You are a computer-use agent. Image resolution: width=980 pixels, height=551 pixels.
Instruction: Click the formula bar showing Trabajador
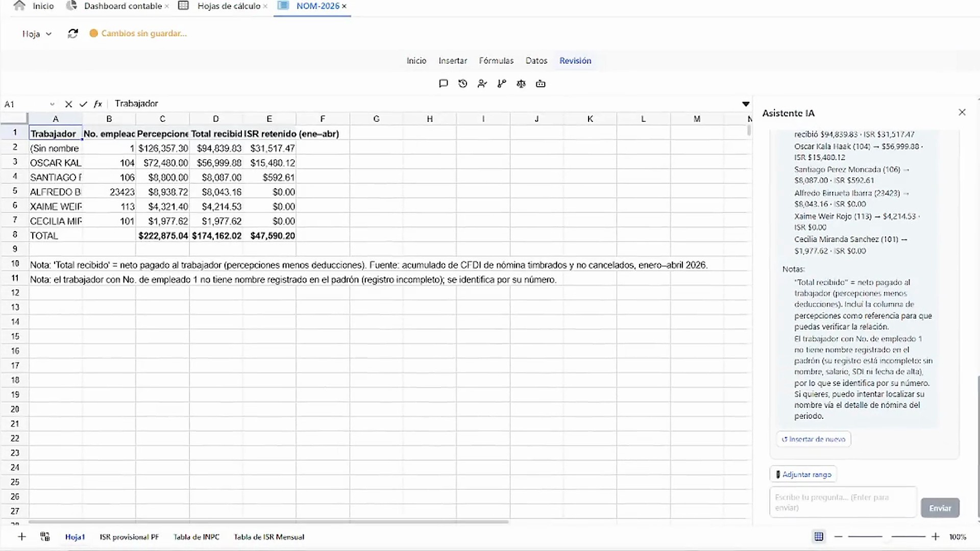(424, 104)
